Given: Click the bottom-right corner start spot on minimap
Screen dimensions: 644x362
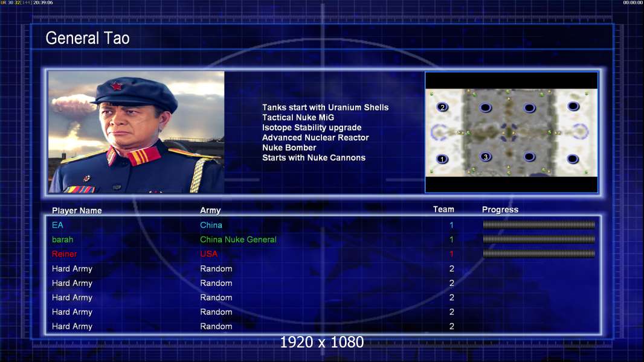Looking at the screenshot, I should (573, 159).
